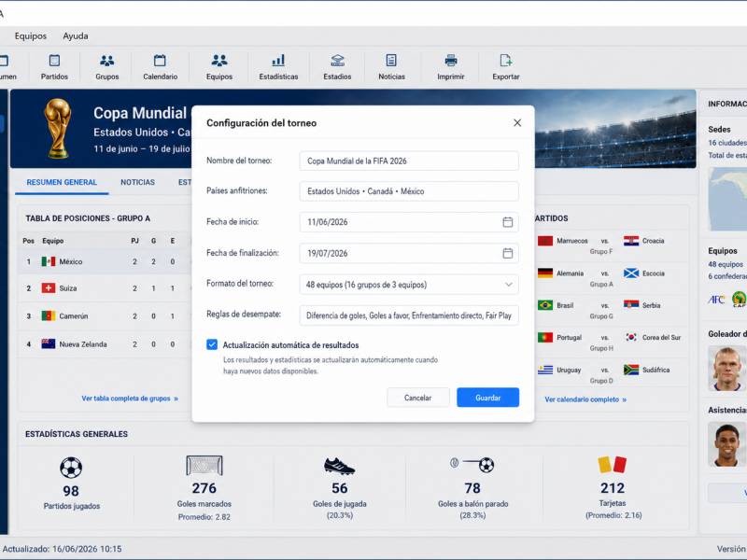747x560 pixels.
Task: Click the Nueva Zelanda flag icon
Action: pos(49,343)
